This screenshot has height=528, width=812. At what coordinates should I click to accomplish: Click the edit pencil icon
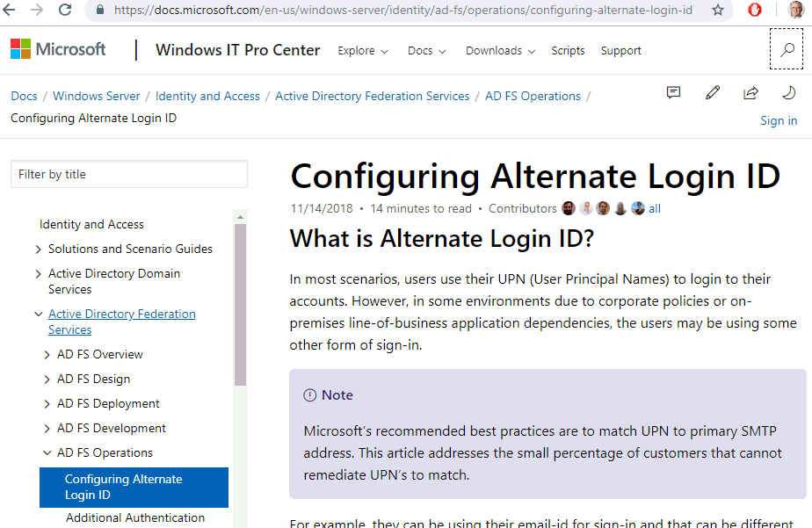(713, 92)
